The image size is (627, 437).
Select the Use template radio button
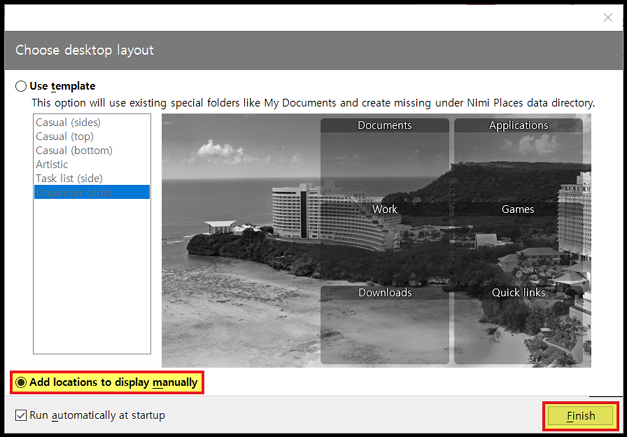coord(21,86)
